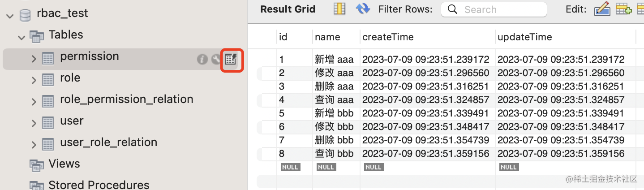Select the user table

point(72,121)
